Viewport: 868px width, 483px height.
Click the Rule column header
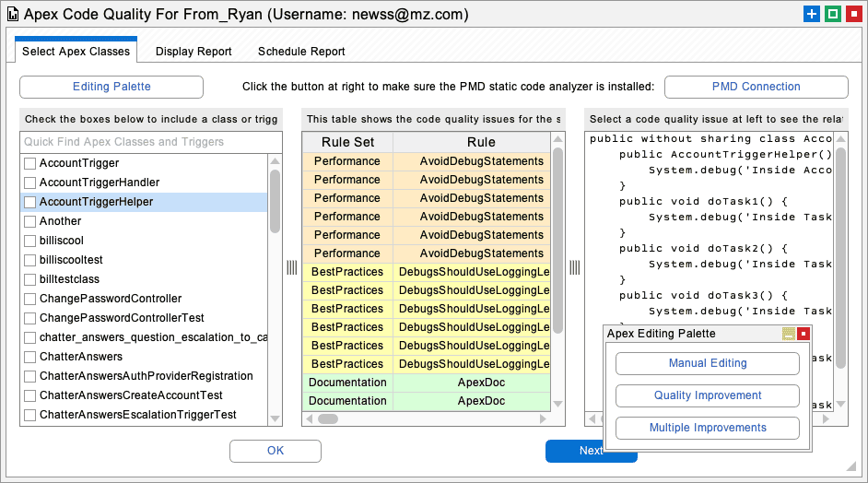click(x=481, y=142)
